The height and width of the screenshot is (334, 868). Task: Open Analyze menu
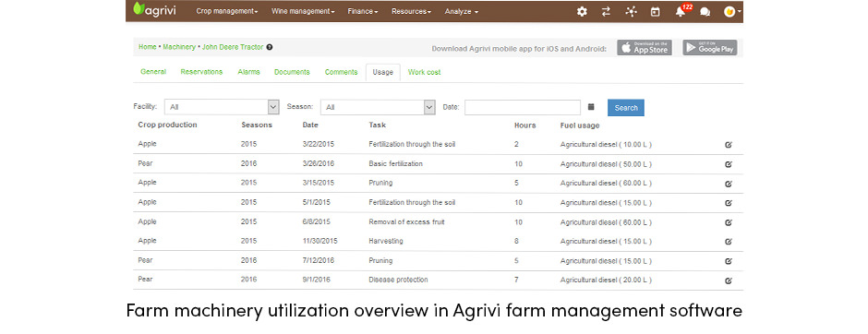coord(462,11)
